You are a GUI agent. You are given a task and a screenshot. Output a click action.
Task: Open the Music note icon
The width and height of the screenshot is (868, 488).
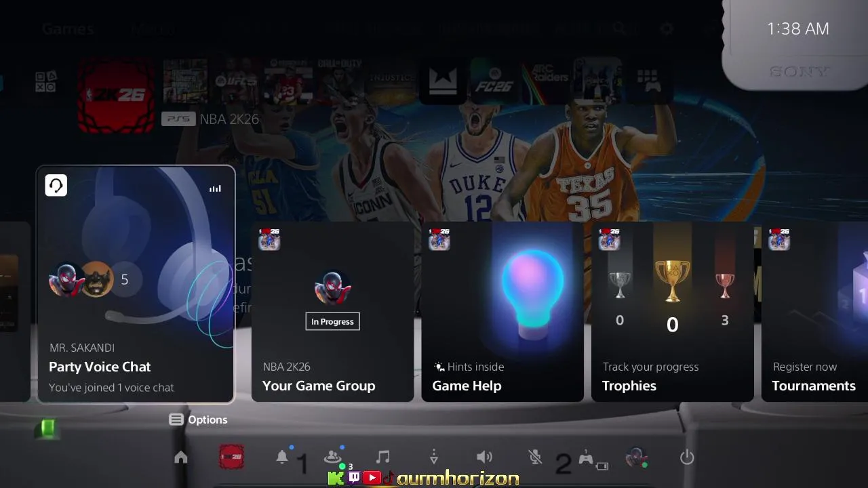(x=383, y=457)
